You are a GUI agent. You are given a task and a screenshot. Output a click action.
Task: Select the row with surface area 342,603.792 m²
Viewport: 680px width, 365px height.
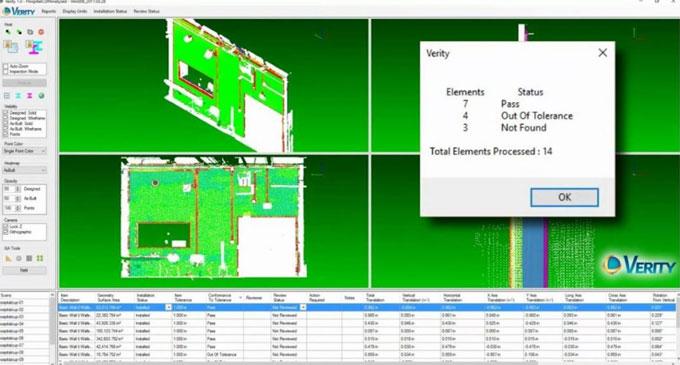pyautogui.click(x=367, y=339)
